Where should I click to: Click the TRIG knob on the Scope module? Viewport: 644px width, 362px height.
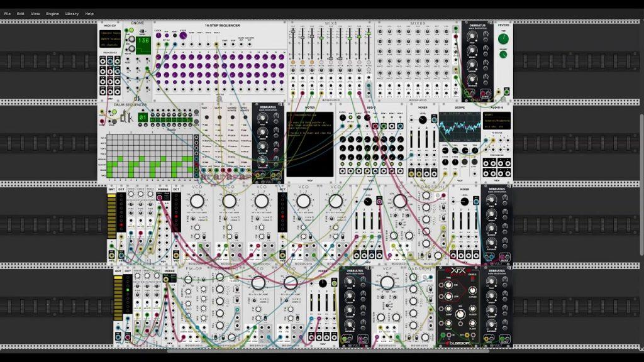click(474, 150)
